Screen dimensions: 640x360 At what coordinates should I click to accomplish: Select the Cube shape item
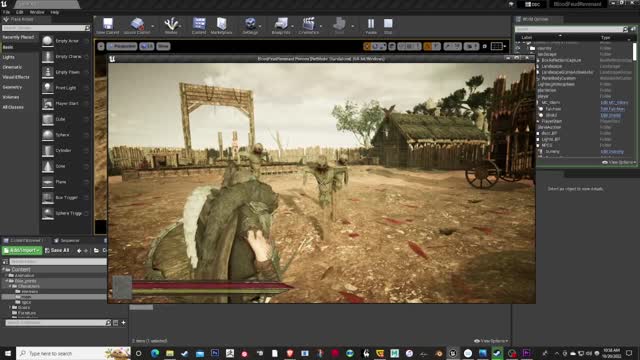pyautogui.click(x=65, y=119)
